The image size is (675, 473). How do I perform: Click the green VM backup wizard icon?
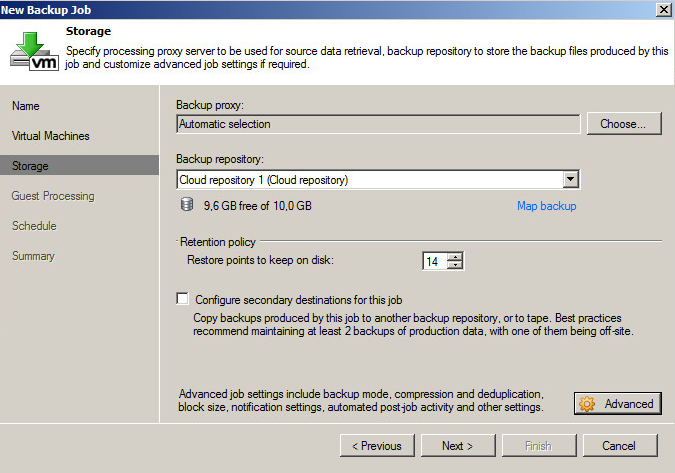(x=33, y=50)
